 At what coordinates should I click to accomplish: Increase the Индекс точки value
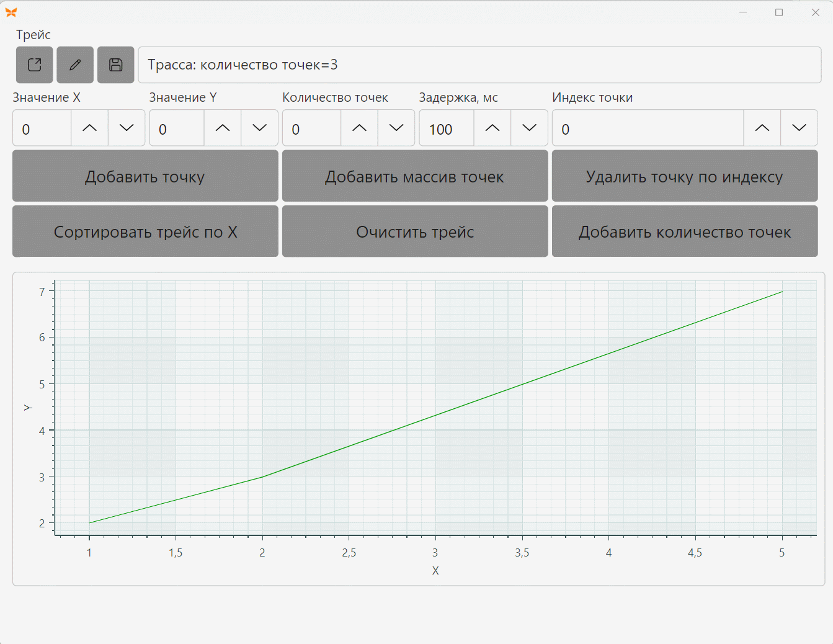(x=762, y=128)
